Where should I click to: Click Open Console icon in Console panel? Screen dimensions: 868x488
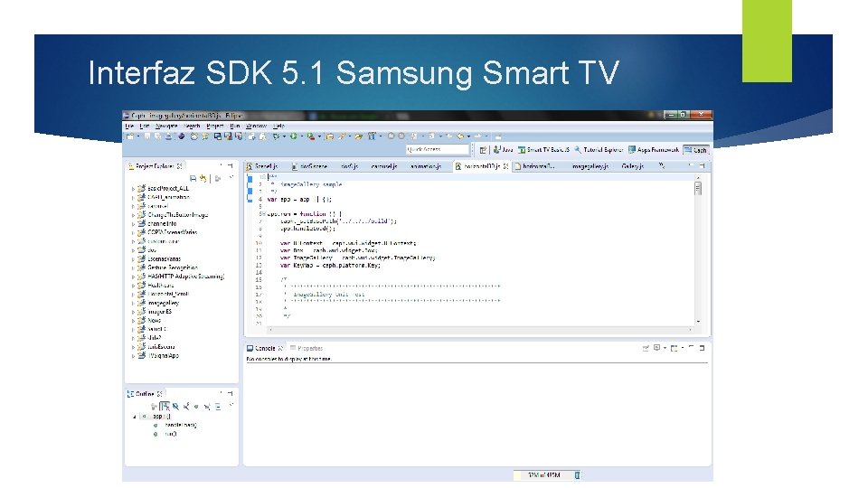pos(675,348)
